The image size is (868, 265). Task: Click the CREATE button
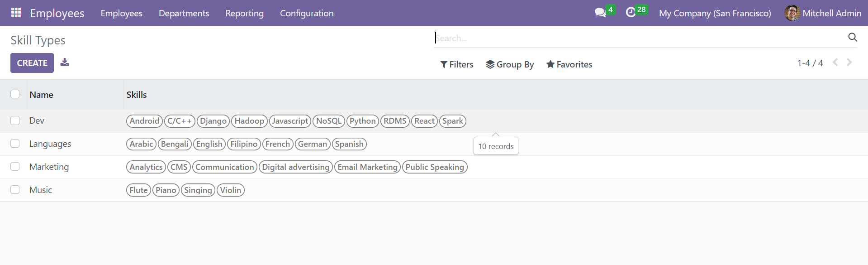(x=32, y=63)
